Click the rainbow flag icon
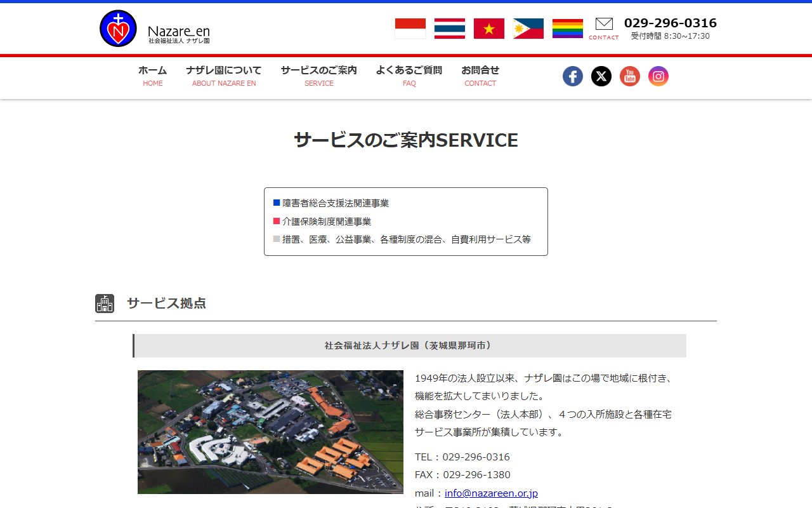Image resolution: width=812 pixels, height=508 pixels. (568, 29)
